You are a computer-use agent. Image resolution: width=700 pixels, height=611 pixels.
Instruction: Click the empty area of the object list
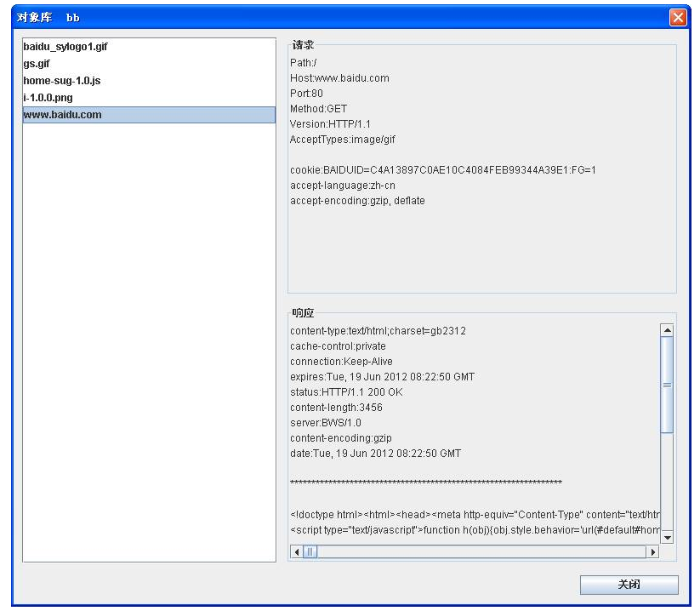click(149, 340)
